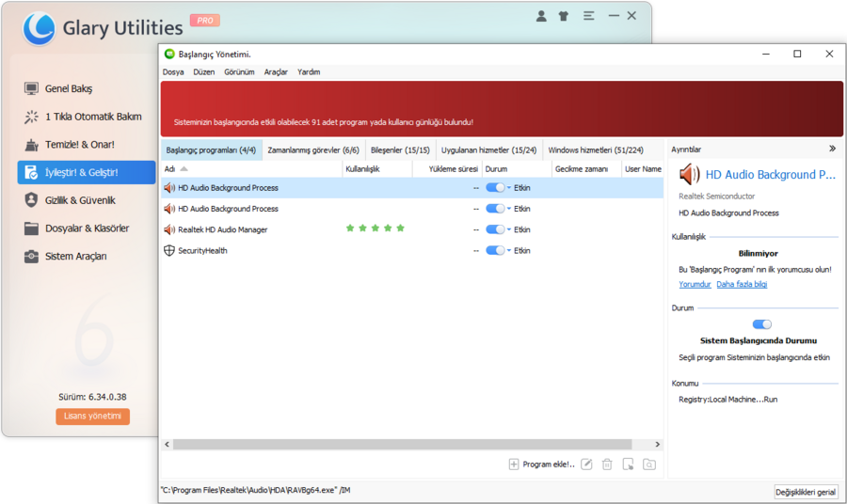
Task: Toggle second HD Audio Background Process switch
Action: coord(495,209)
